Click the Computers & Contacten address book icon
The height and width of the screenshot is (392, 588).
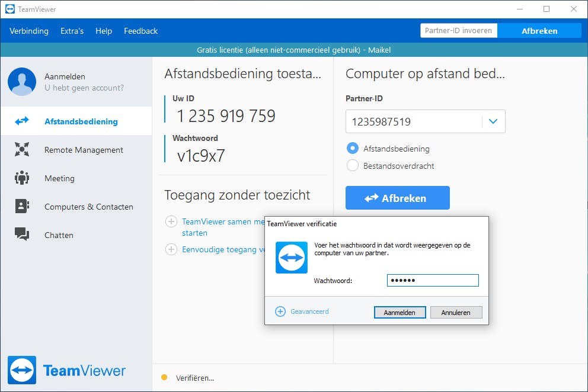click(x=22, y=206)
